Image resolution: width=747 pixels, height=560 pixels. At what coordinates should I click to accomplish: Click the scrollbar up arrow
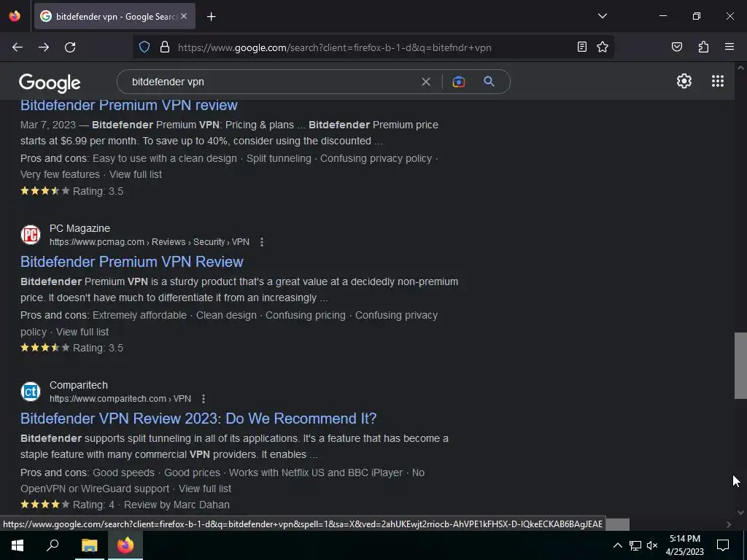click(x=740, y=68)
